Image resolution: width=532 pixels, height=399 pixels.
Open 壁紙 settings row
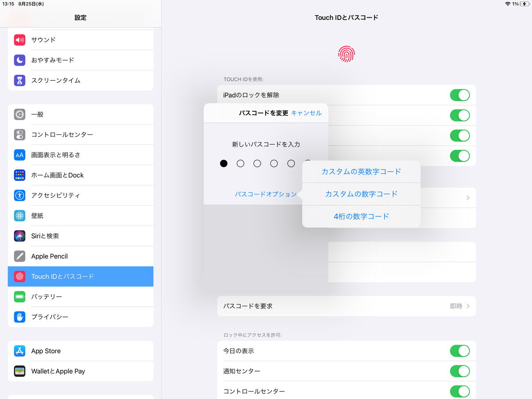(x=81, y=216)
